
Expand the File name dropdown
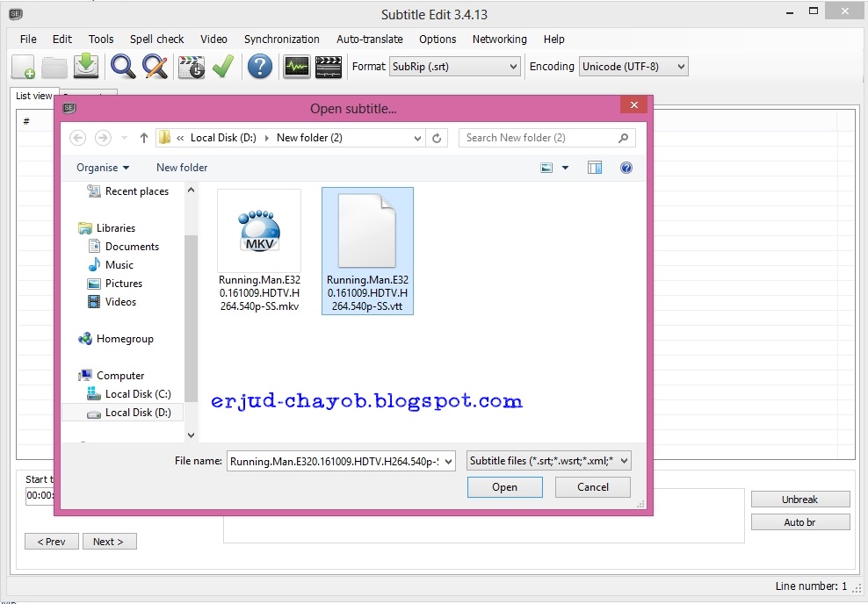click(448, 461)
